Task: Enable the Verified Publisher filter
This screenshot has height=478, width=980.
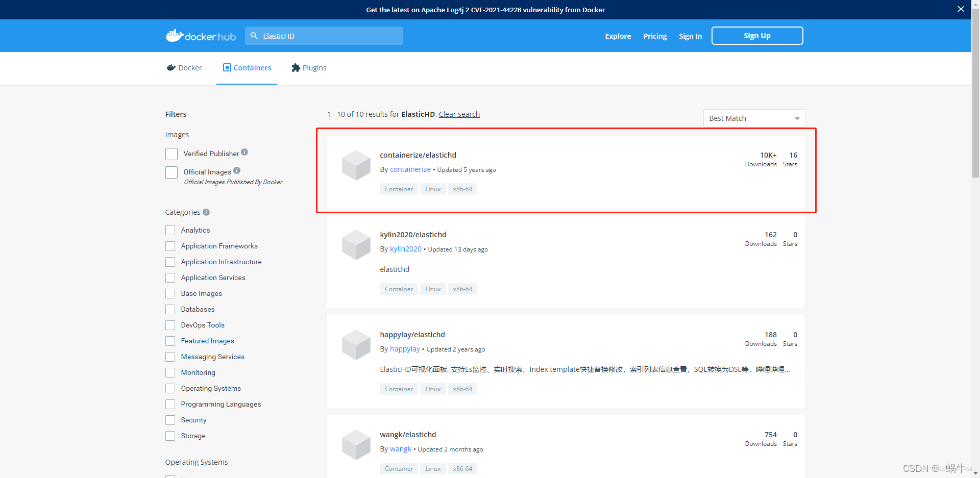Action: [x=171, y=154]
